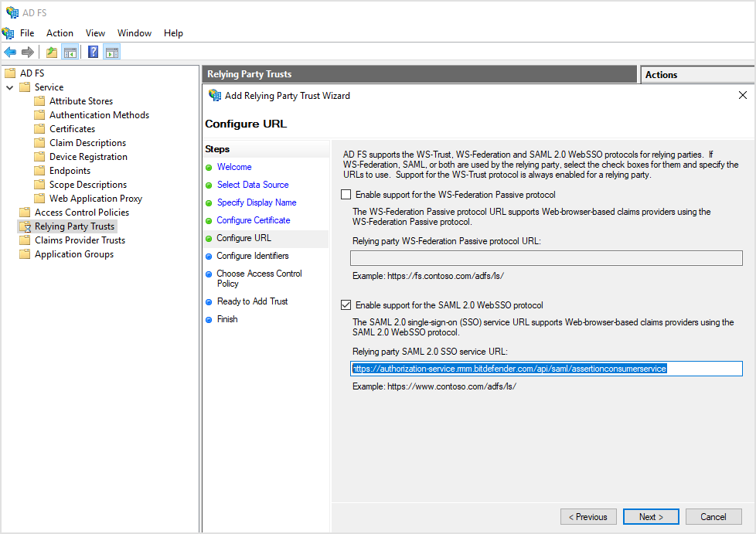Click the Previous button
This screenshot has width=756, height=534.
pos(588,516)
